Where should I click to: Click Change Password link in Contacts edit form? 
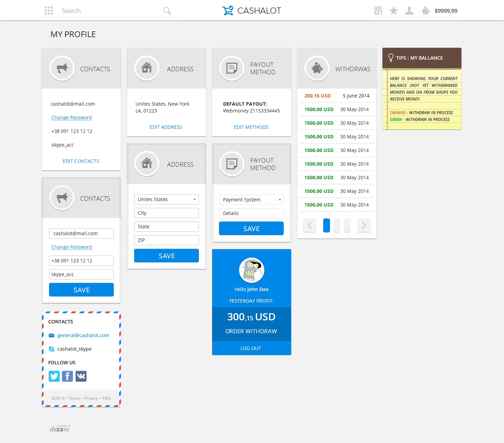click(72, 247)
